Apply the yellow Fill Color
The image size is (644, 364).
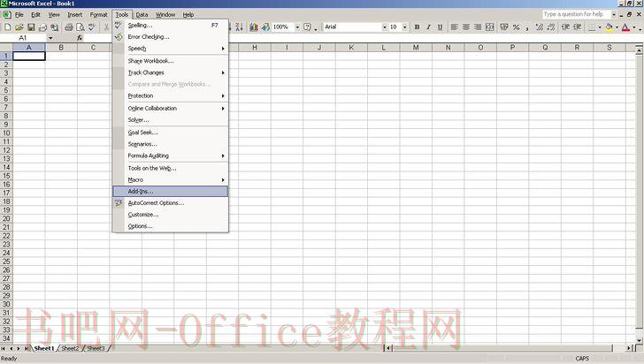[609, 27]
